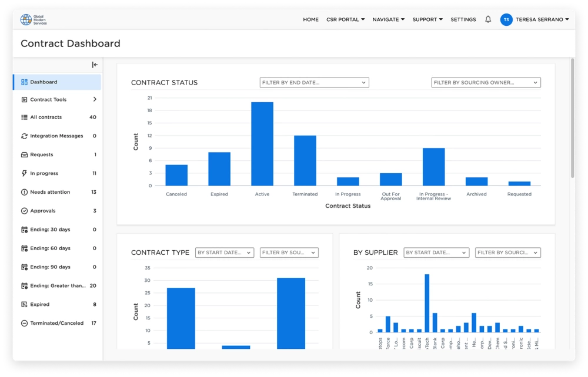Viewport: 588px width, 377px height.
Task: Open the By Start Date dropdown in Contract Type
Action: (225, 253)
